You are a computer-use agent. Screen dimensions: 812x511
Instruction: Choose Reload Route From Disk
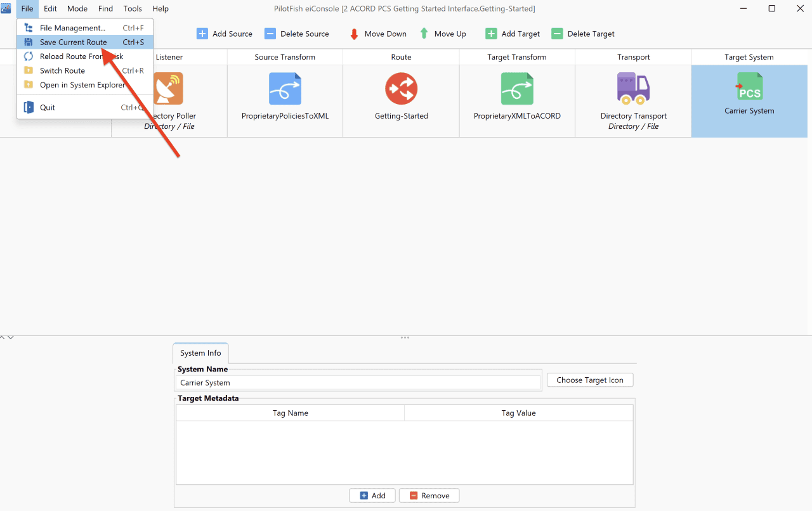click(x=85, y=56)
